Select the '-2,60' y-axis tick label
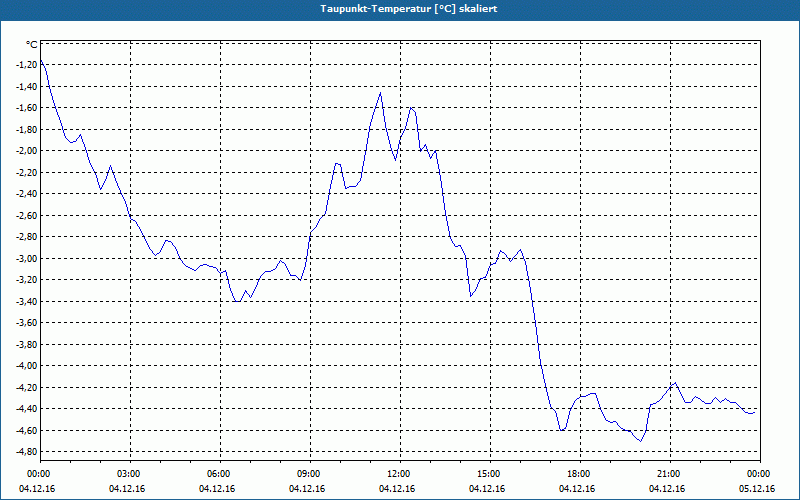Viewport: 800px width, 500px height. coord(28,215)
